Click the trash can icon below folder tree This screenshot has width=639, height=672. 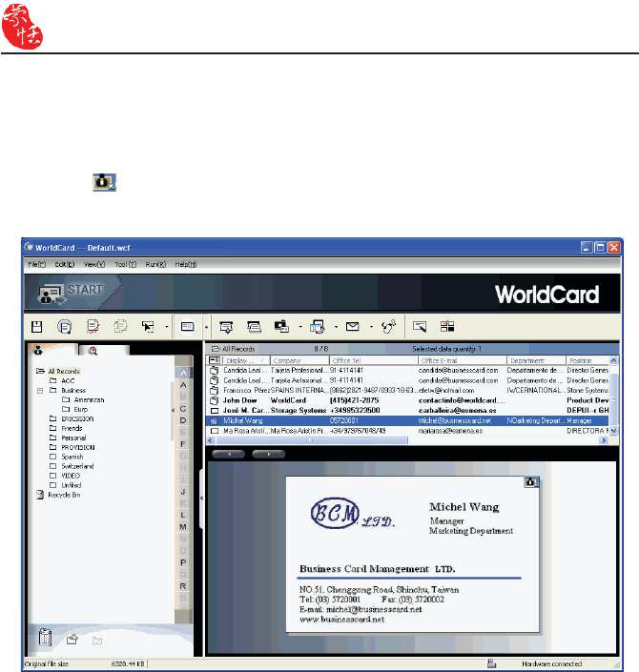point(45,637)
